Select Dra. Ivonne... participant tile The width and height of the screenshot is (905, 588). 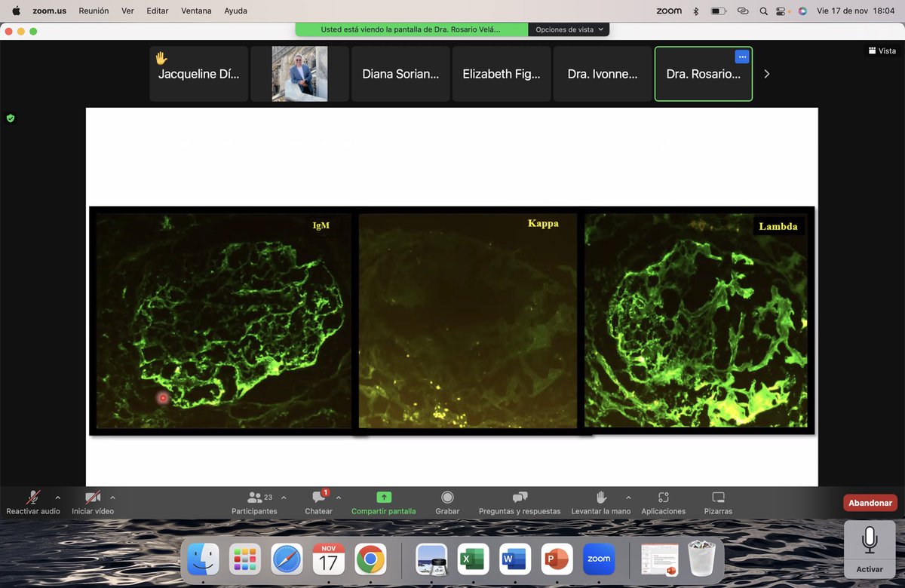pos(603,74)
